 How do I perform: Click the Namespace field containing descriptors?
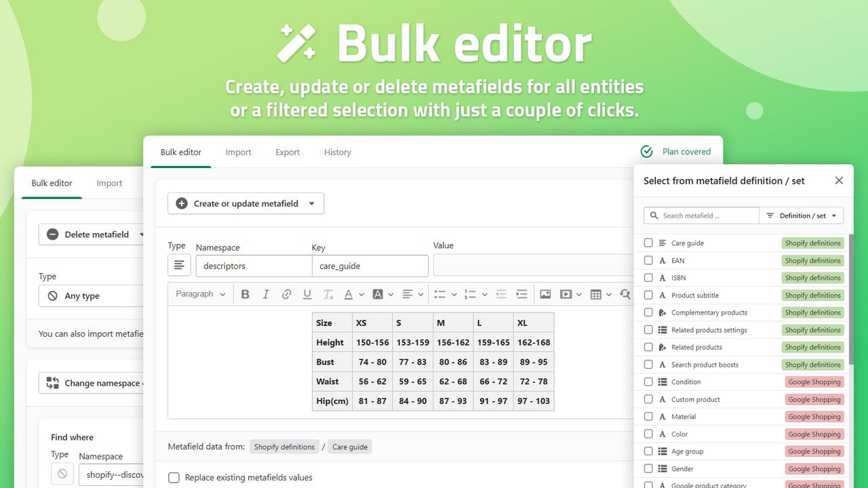254,266
